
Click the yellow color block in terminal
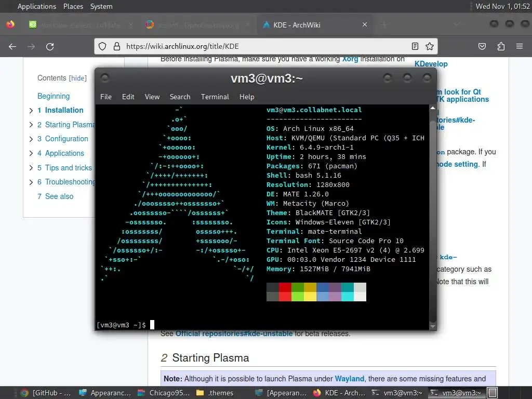(310, 292)
